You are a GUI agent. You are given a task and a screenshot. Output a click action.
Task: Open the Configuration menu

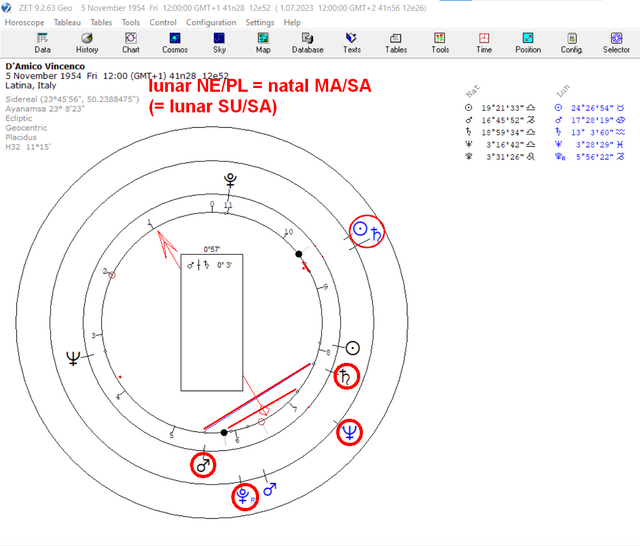[x=211, y=22]
